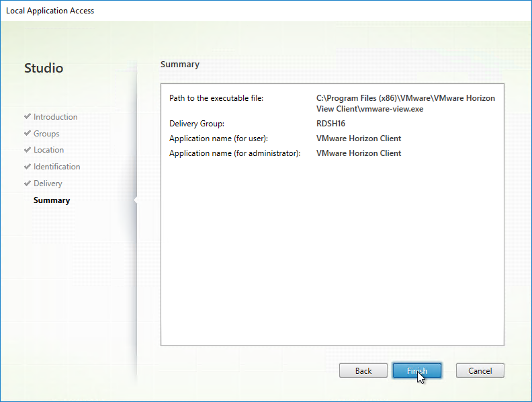Click the checkmark beside Identification
This screenshot has height=402, width=532.
click(x=28, y=166)
